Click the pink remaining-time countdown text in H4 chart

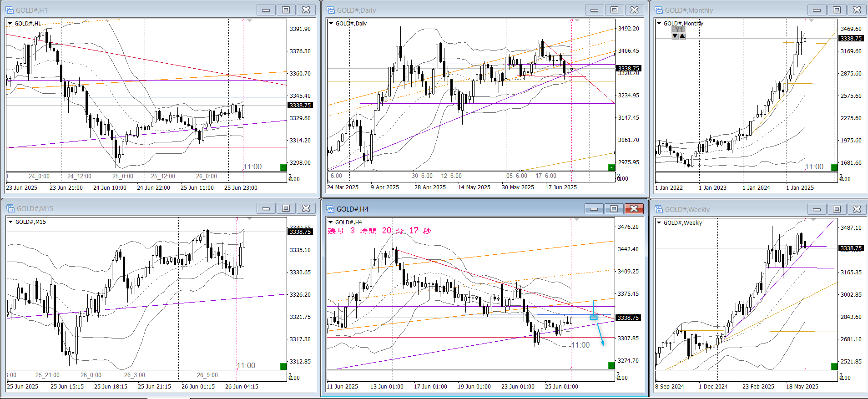pos(379,231)
